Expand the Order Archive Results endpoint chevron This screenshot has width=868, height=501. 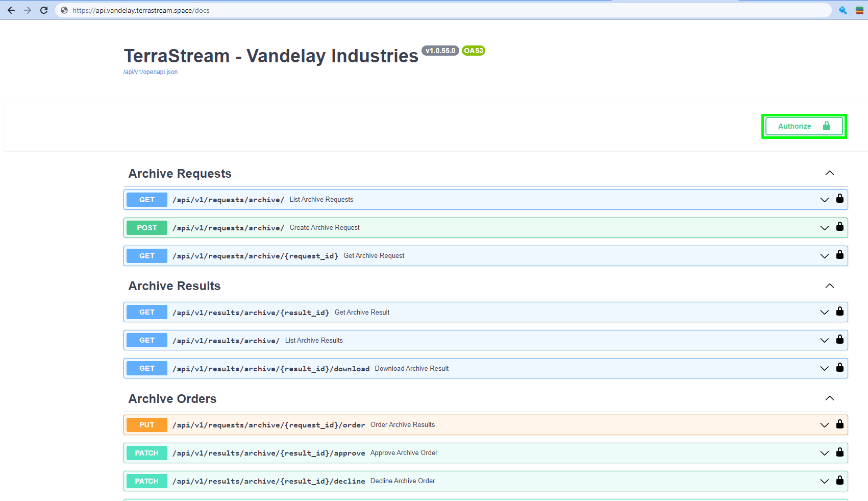click(x=825, y=425)
